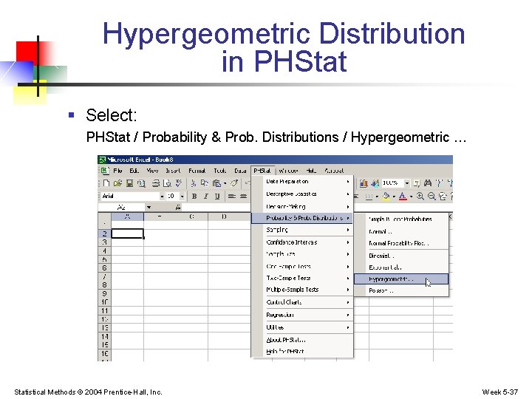Click the Open folder toolbar icon

(117, 183)
